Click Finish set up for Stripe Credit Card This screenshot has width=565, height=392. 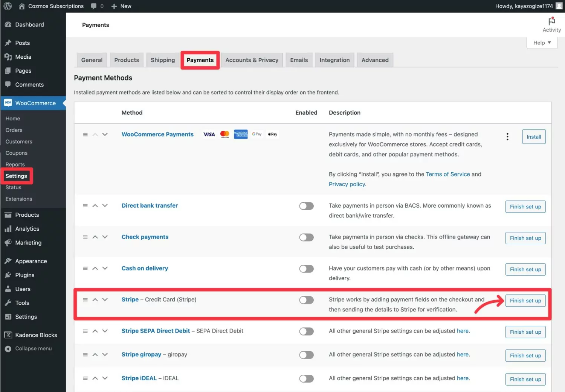tap(525, 301)
